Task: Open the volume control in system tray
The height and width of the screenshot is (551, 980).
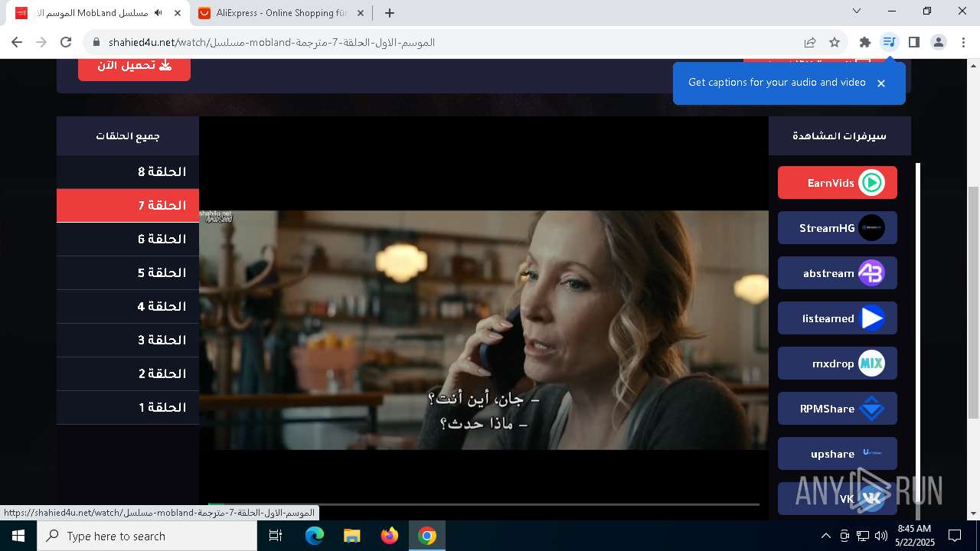Action: pos(881,536)
